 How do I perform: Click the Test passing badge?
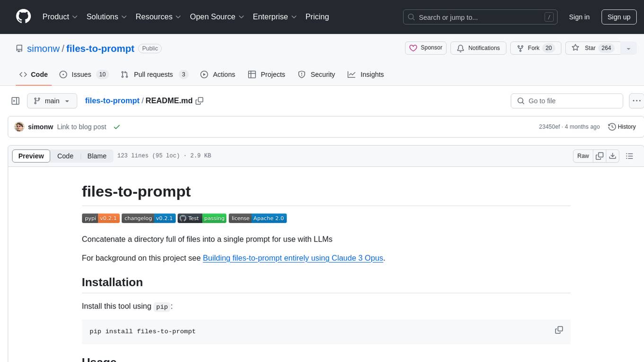point(202,218)
